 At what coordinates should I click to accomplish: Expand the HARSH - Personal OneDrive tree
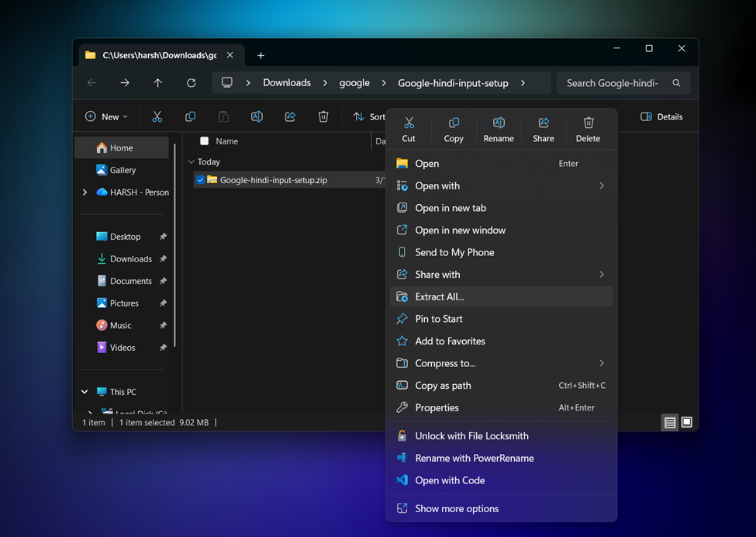(x=85, y=192)
